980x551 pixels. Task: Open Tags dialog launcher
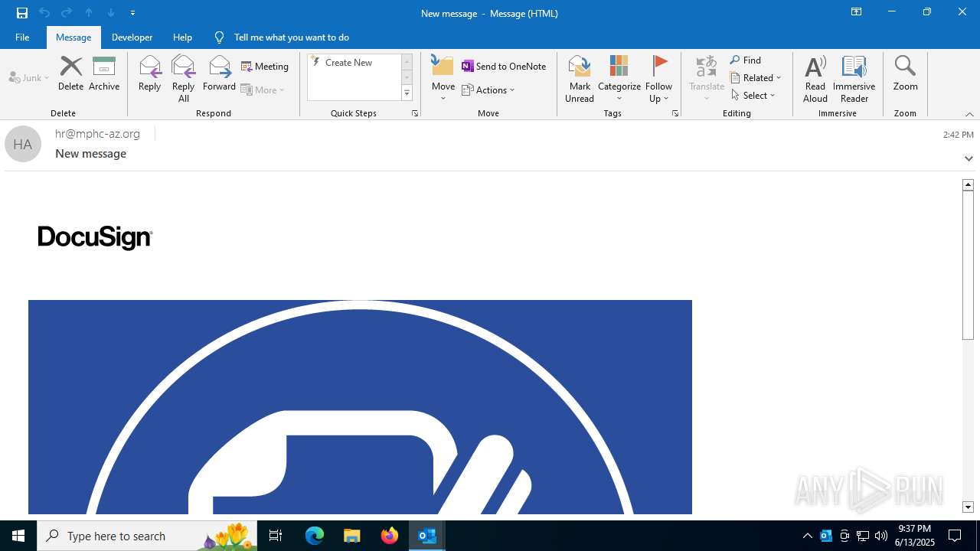pos(675,113)
